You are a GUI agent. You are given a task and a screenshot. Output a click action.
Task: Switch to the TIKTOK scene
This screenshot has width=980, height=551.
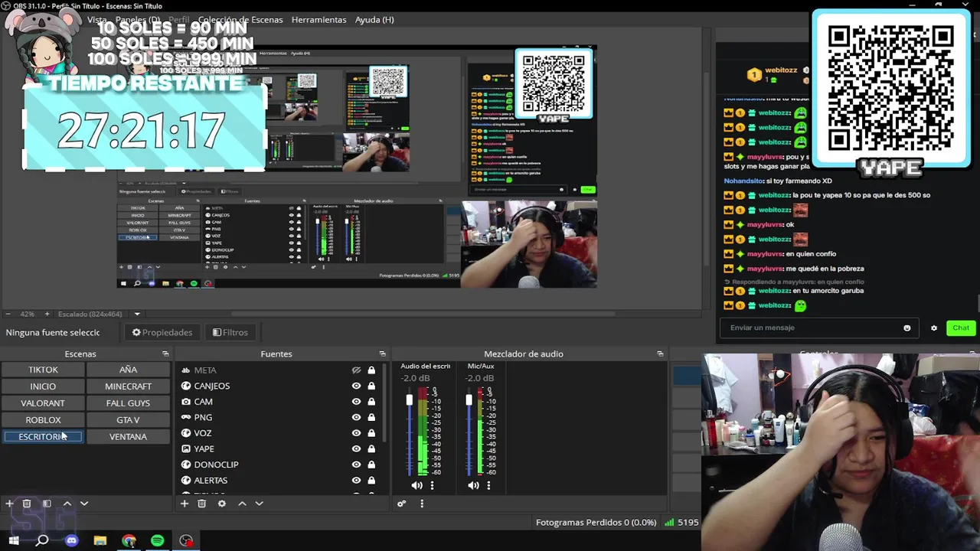(x=43, y=370)
